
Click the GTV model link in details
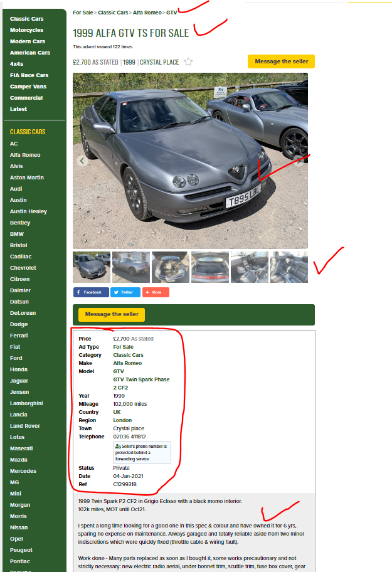tap(119, 371)
